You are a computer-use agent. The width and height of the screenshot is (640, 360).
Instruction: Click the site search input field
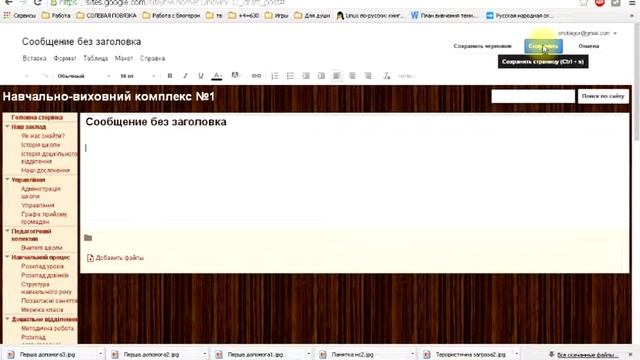tap(533, 96)
